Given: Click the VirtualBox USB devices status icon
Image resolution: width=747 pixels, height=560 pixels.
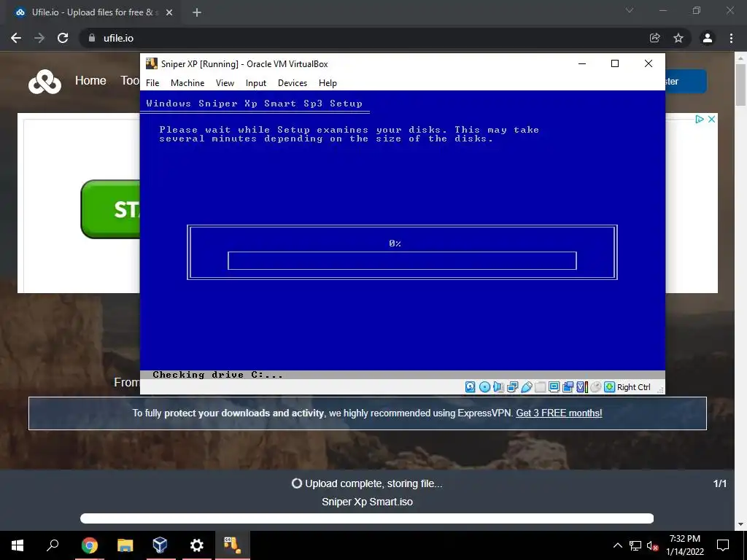Looking at the screenshot, I should 527,387.
